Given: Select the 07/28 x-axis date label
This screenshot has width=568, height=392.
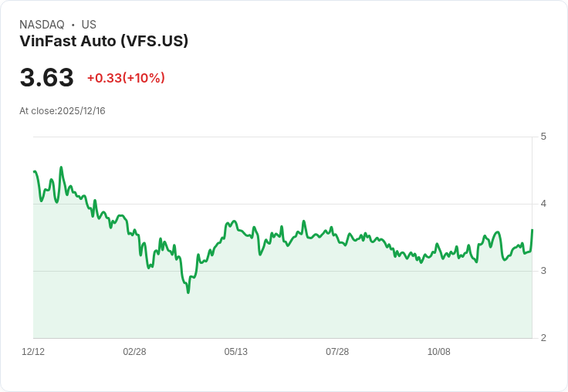Looking at the screenshot, I should (337, 352).
